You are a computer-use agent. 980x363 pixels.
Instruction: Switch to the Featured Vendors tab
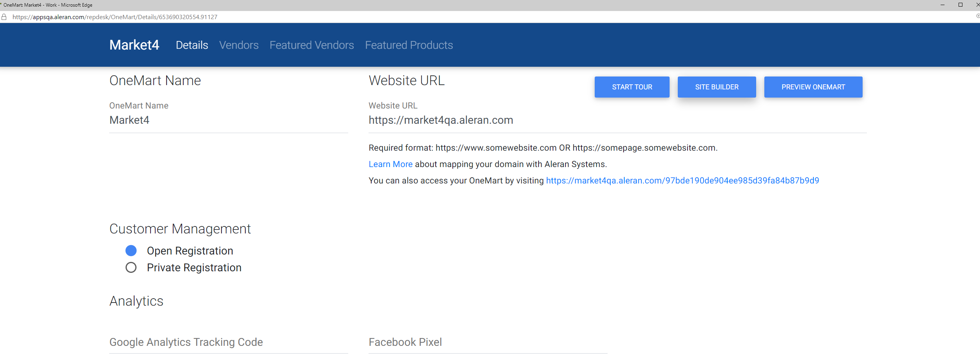[x=311, y=45]
